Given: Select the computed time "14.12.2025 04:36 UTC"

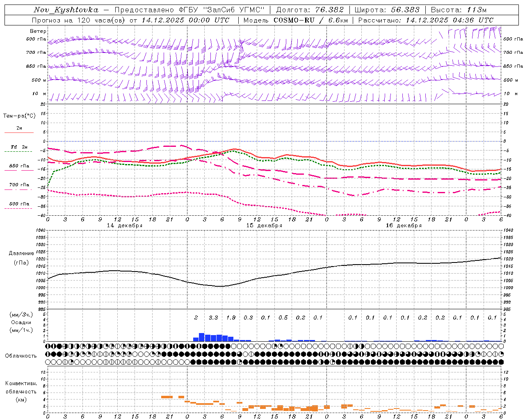Looking at the screenshot, I should click(450, 20).
